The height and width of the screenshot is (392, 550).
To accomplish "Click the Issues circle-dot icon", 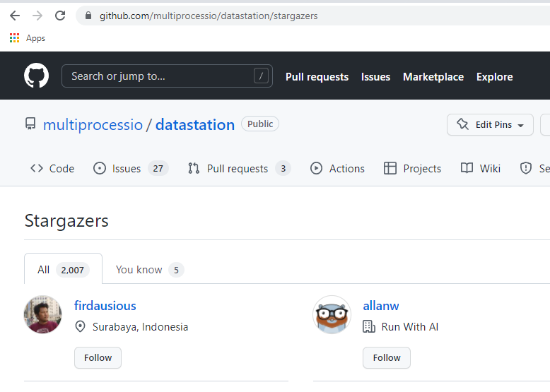I will click(100, 169).
